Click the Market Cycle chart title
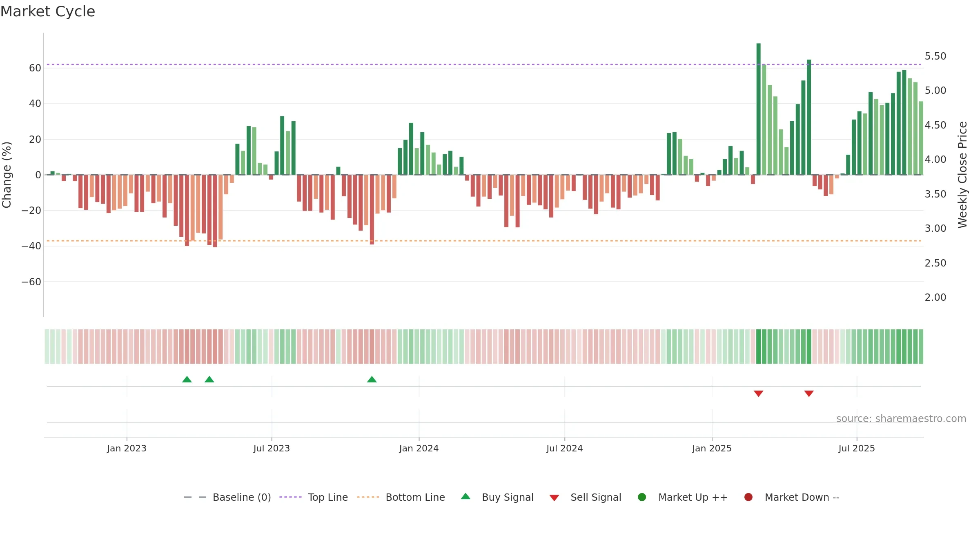 tap(48, 11)
